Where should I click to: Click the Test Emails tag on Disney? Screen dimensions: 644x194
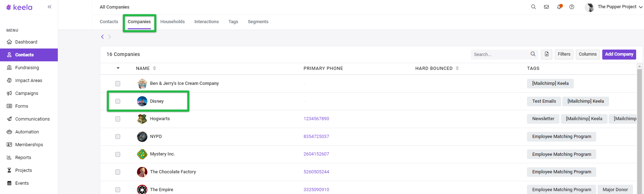tap(544, 101)
